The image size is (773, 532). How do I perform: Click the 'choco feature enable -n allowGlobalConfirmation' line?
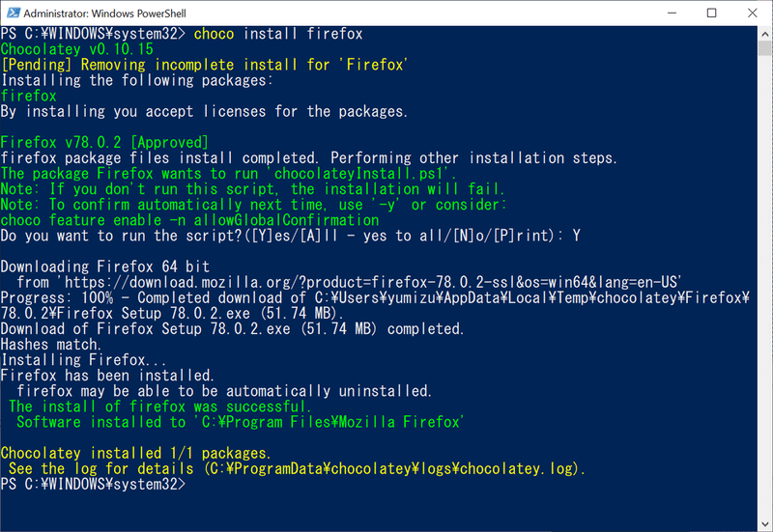189,220
